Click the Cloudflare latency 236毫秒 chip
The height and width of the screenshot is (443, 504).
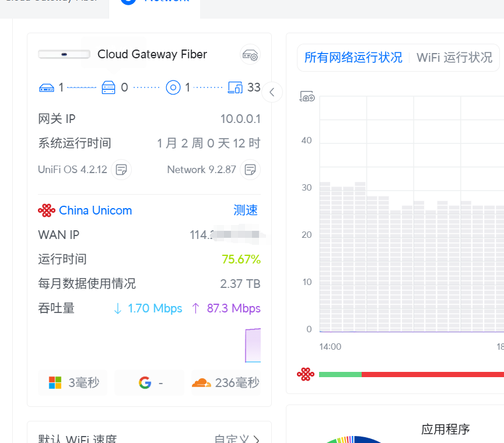tap(226, 382)
